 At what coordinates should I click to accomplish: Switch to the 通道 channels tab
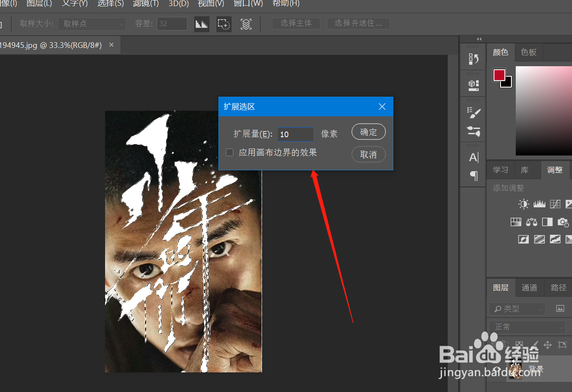tap(529, 287)
